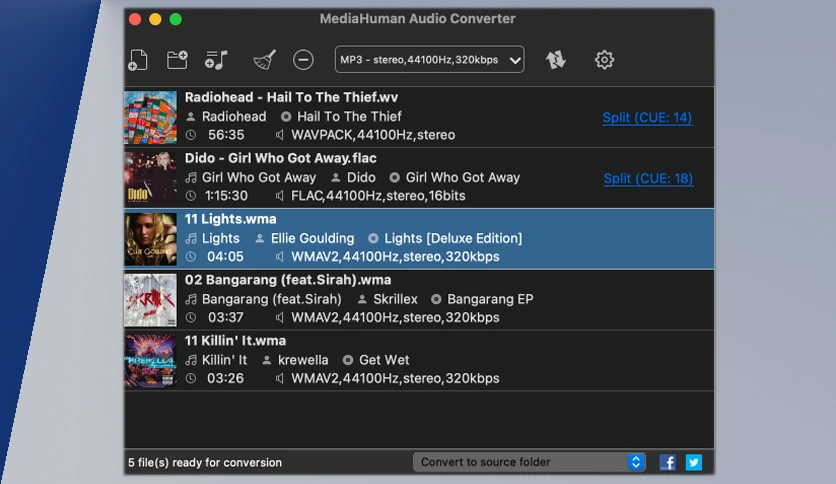Click the Split (CUE: 14) link
The height and width of the screenshot is (484, 836).
[x=647, y=117]
